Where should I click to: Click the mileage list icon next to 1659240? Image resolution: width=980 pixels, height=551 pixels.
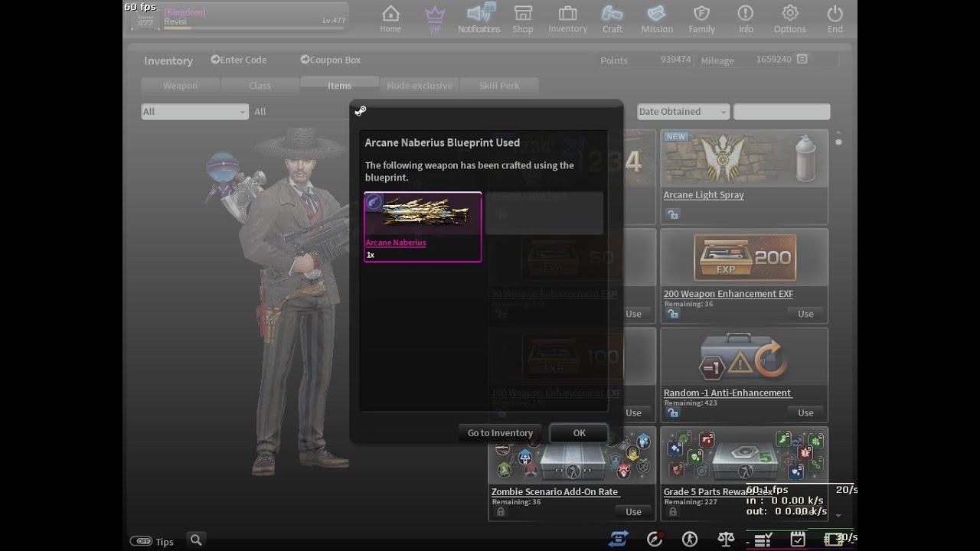(x=802, y=59)
